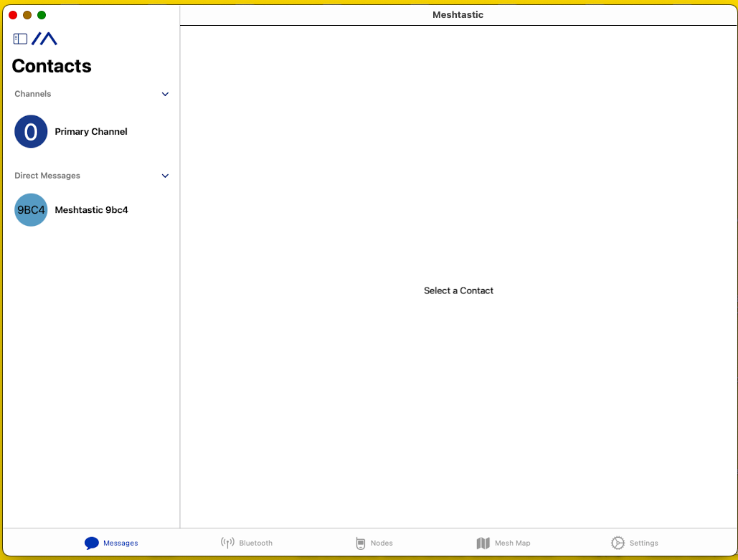This screenshot has height=560, width=738.
Task: Click the Nodes device icon
Action: click(361, 543)
